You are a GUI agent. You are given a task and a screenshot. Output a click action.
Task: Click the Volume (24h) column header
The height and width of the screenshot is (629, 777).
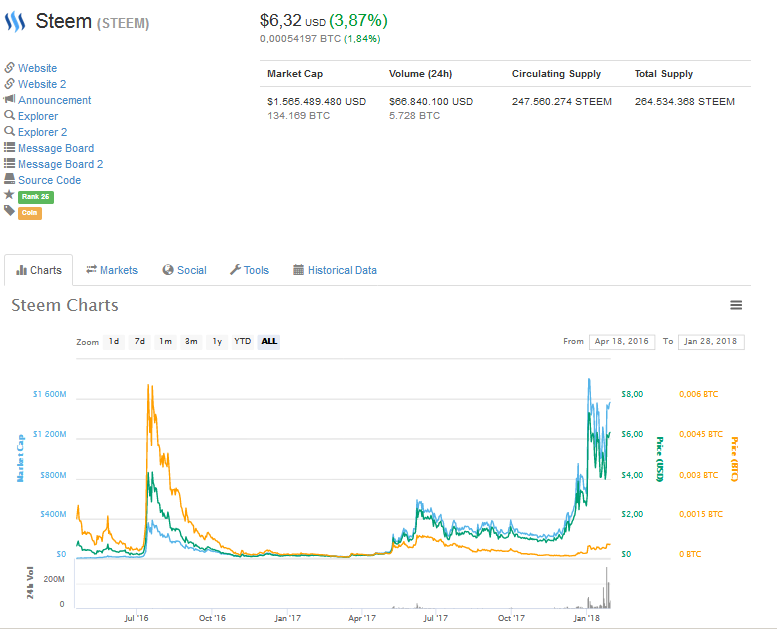(x=421, y=74)
